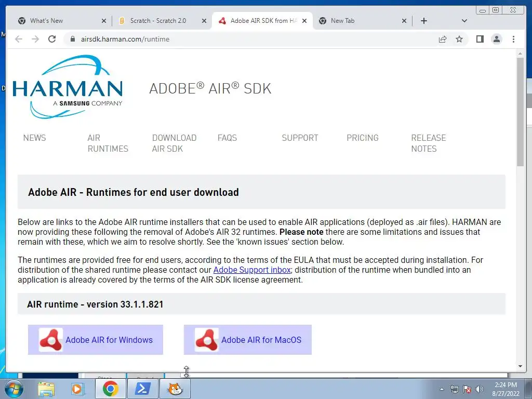This screenshot has width=532, height=399.
Task: Reload the current page
Action: [52, 39]
